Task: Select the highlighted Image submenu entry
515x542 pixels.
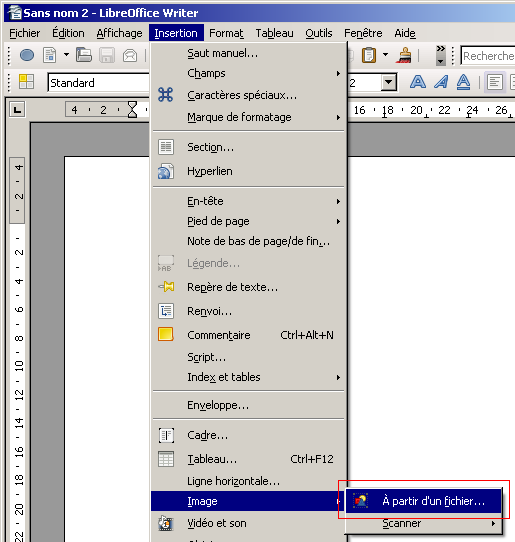Action: tap(249, 501)
